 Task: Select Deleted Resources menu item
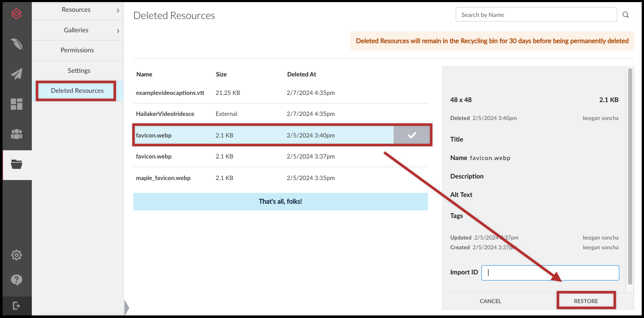(x=77, y=91)
